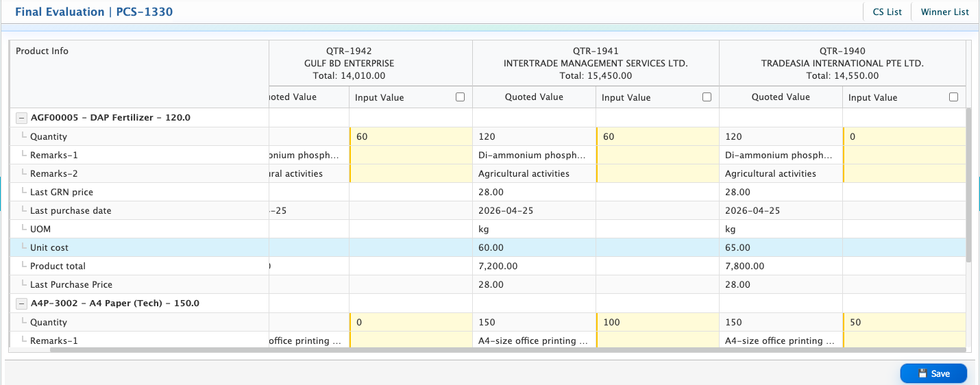
Task: Edit DAP quantity input for Tradeasia International
Action: 904,136
